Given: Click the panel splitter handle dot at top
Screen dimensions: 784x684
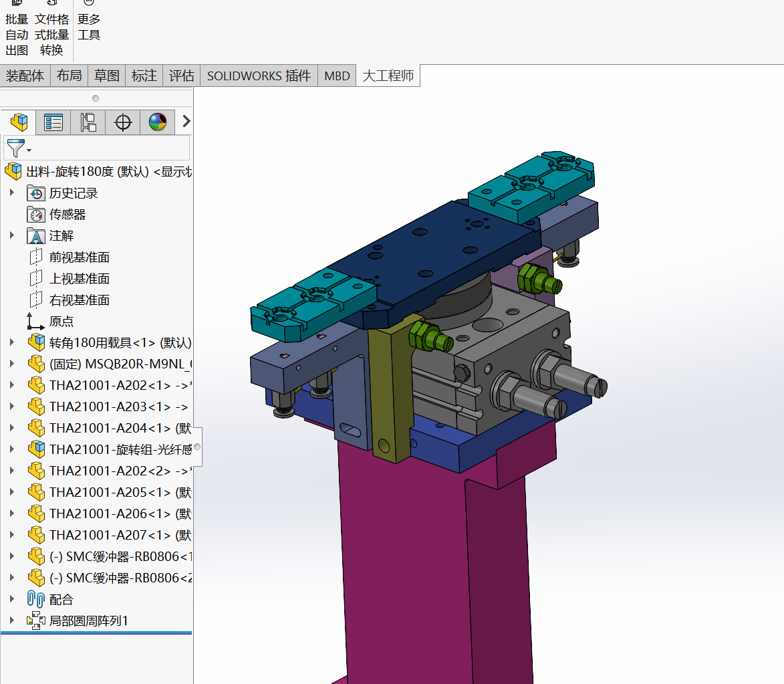Looking at the screenshot, I should point(96,98).
